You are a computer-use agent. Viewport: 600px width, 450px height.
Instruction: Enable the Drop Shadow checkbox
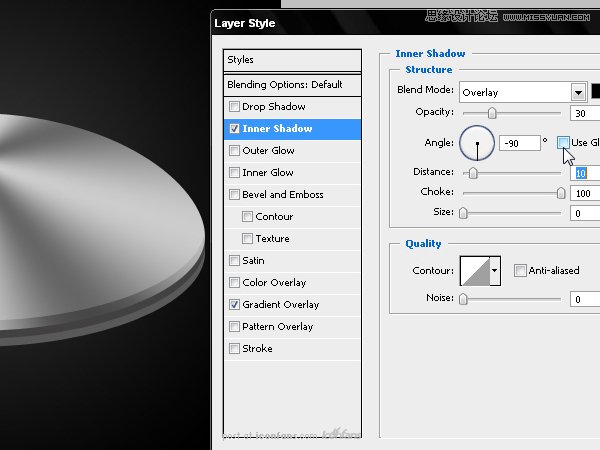(x=234, y=106)
